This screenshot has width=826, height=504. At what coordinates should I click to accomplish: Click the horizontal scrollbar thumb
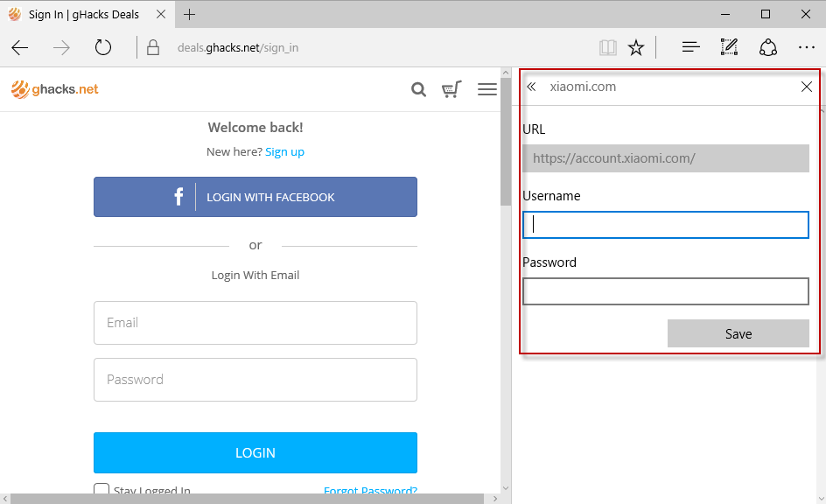[247, 499]
